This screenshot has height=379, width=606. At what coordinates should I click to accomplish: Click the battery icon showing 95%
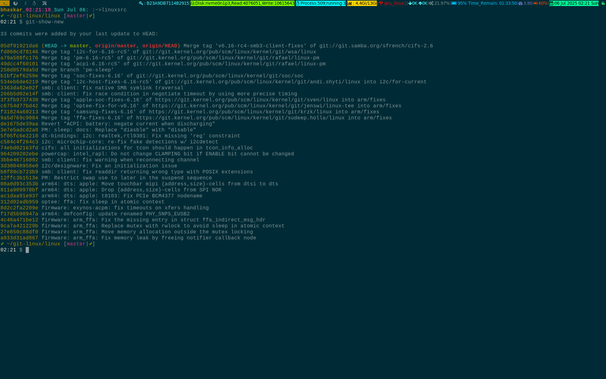[454, 3]
